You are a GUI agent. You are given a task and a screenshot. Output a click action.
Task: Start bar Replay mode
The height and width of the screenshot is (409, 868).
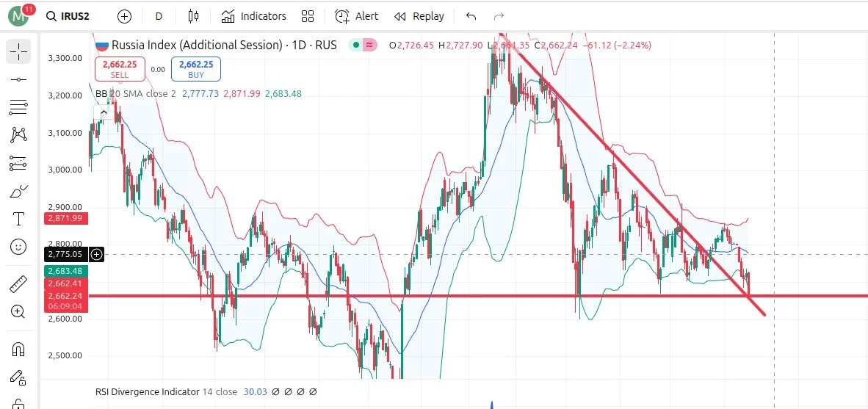(419, 16)
